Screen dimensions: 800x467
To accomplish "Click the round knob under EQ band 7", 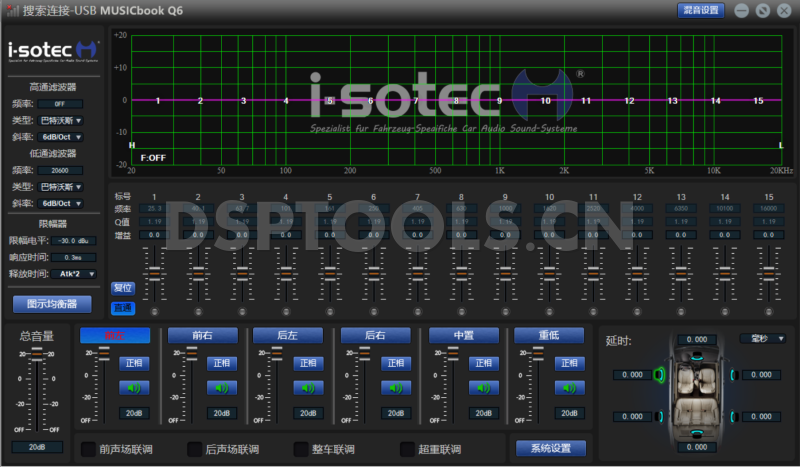I will click(x=418, y=311).
